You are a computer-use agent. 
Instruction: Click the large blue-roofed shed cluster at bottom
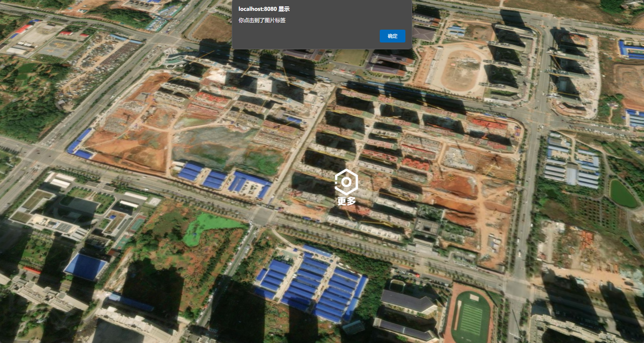tap(313, 285)
